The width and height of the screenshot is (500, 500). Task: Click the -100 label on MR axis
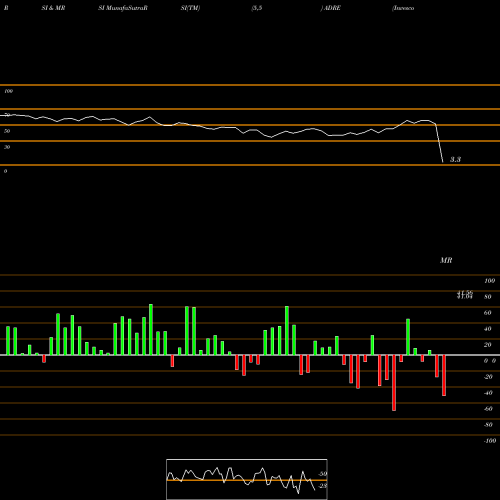coord(490,441)
